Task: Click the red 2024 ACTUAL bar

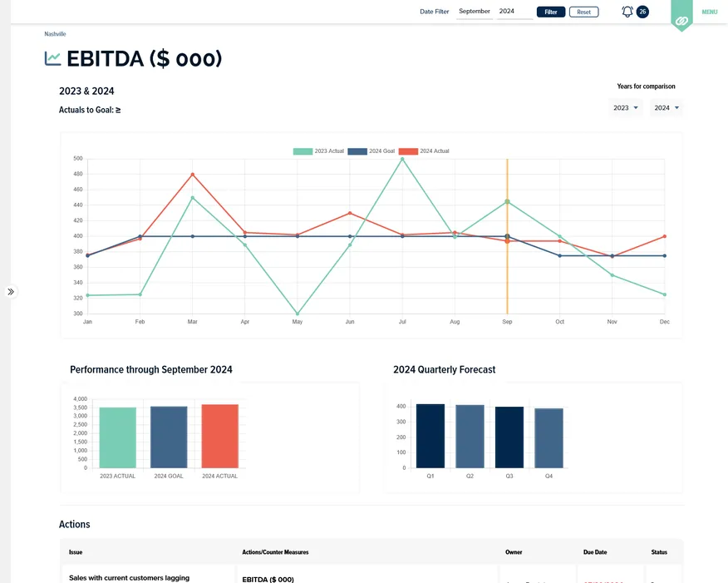Action: click(219, 436)
